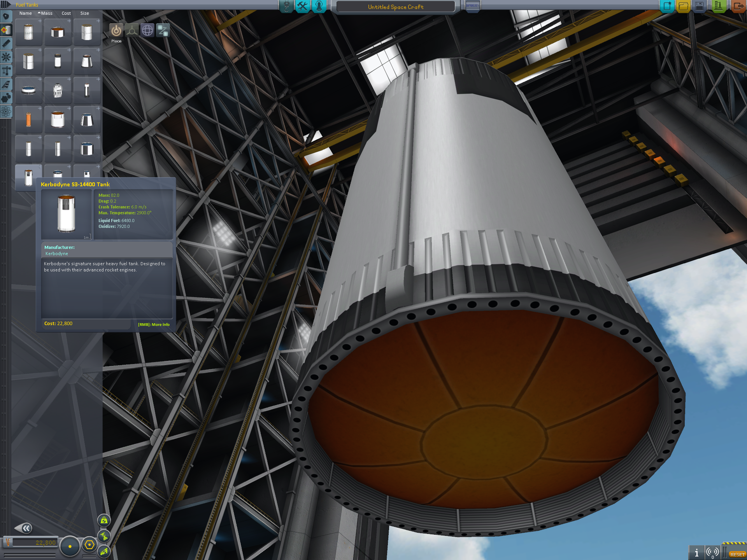This screenshot has width=747, height=560.
Task: Click the 'Fuel Tanks' panel title
Action: pos(27,5)
